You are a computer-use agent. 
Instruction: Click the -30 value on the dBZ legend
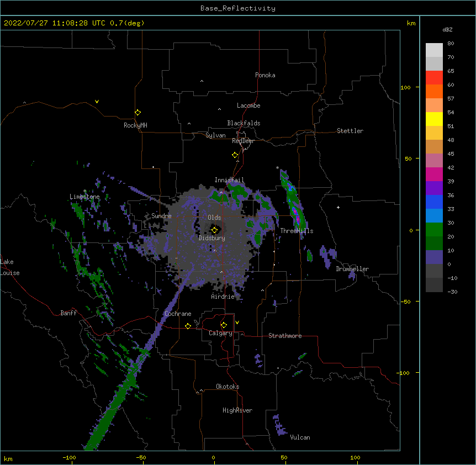452,292
